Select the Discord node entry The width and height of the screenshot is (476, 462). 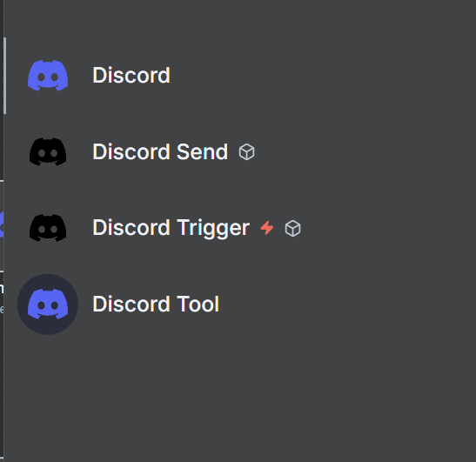[x=240, y=76]
